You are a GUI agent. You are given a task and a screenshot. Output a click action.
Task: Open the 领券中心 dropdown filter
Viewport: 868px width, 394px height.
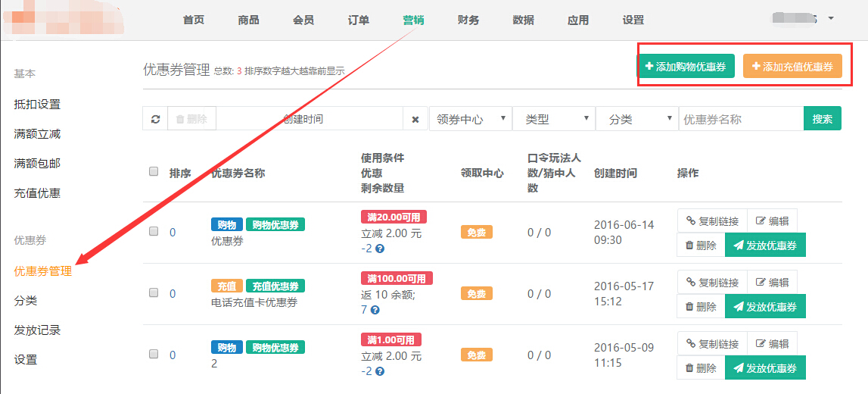coord(470,119)
